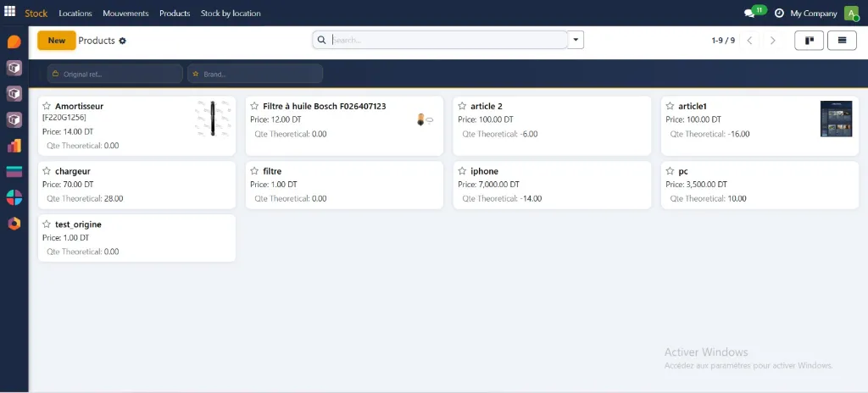868x393 pixels.
Task: Go to next page of products
Action: click(772, 41)
